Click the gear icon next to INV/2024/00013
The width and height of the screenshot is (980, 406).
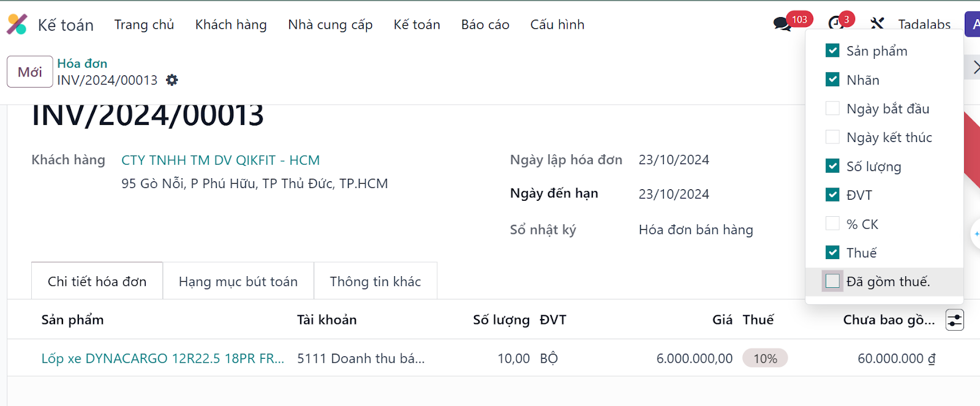point(172,80)
